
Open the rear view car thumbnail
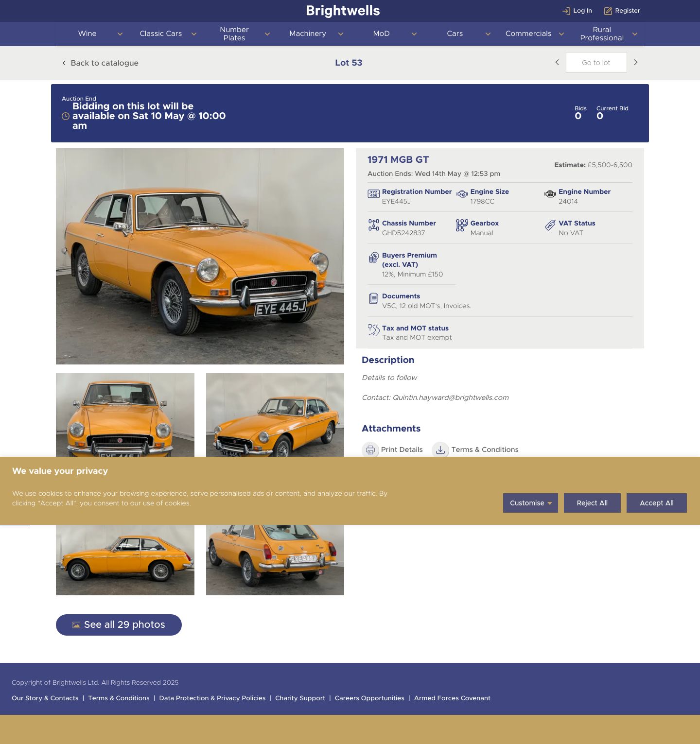click(x=275, y=560)
